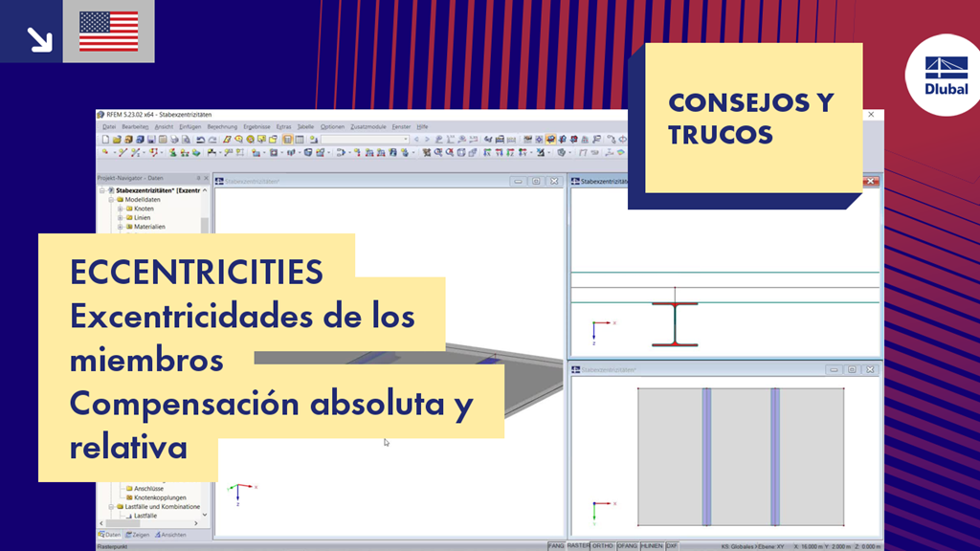Click the Save floppy disk icon
The width and height of the screenshot is (980, 551).
tap(151, 140)
